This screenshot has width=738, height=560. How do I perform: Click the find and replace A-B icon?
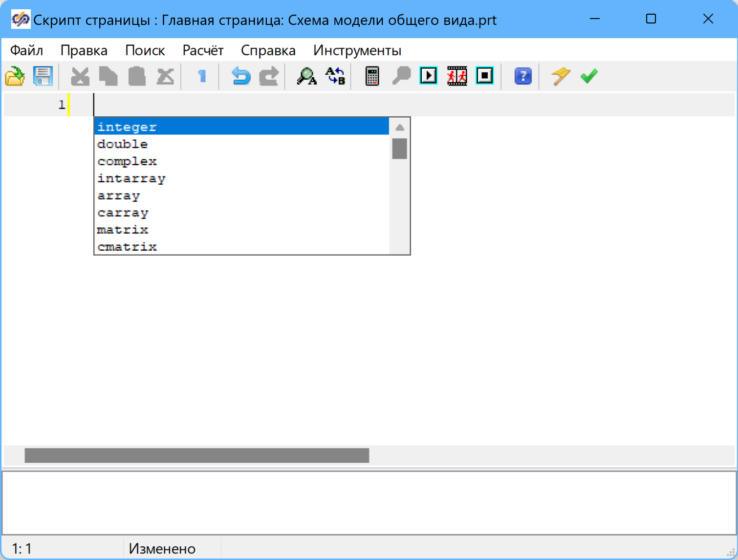[335, 76]
